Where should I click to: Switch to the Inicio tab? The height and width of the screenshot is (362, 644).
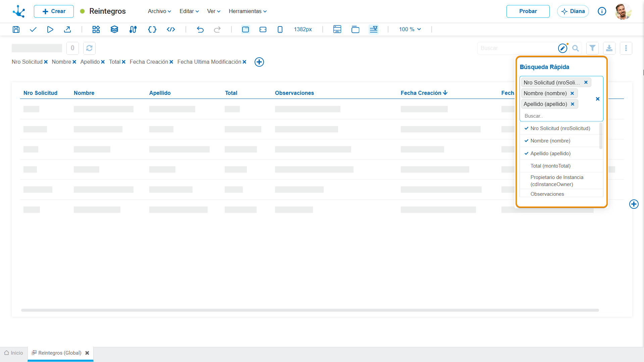coord(14,353)
